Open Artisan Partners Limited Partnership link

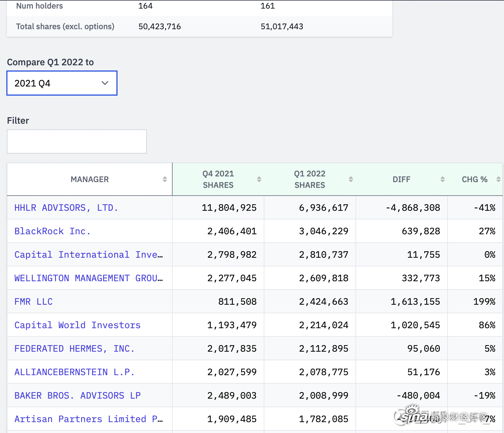[x=89, y=419]
